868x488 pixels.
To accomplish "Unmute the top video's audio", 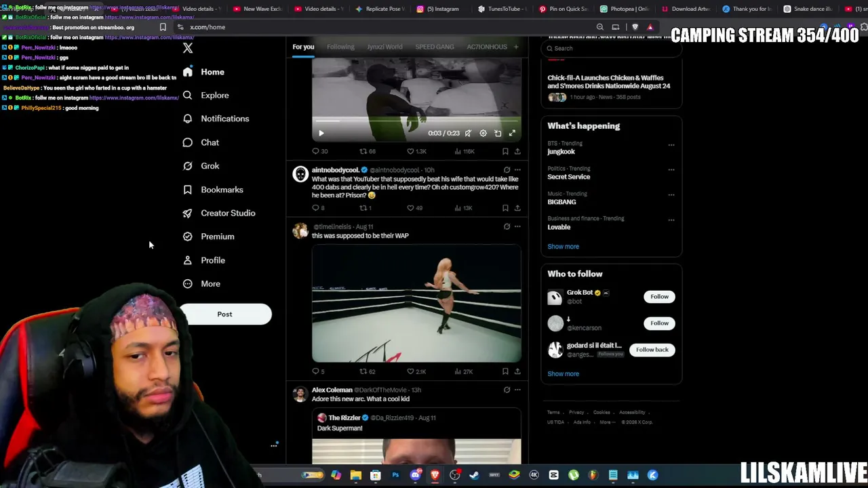I will (x=468, y=134).
